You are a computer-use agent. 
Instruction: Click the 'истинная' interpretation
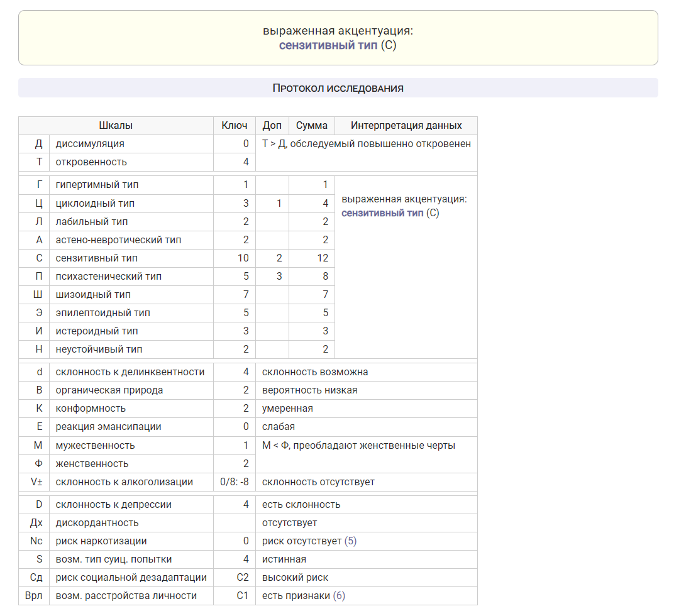(x=284, y=559)
